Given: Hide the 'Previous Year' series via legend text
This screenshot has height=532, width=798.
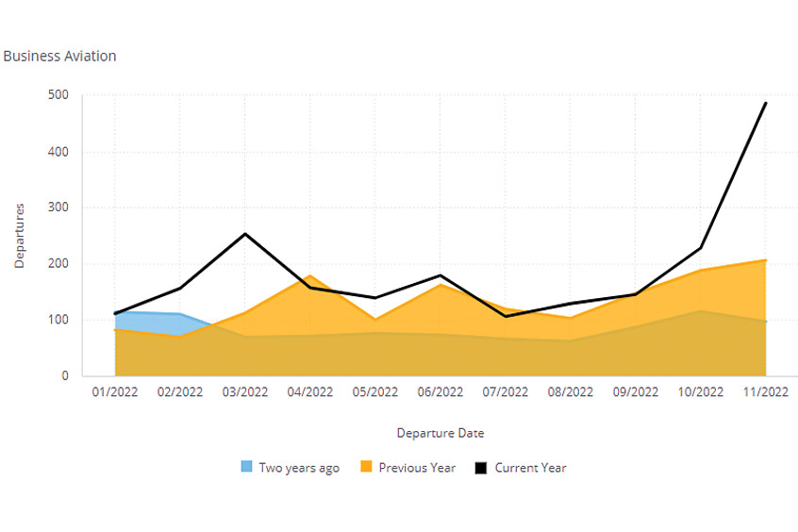Looking at the screenshot, I should (416, 468).
